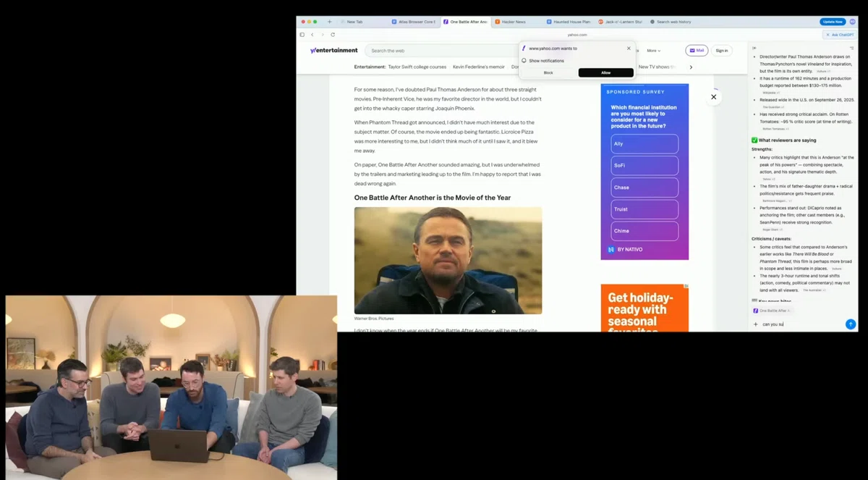The width and height of the screenshot is (868, 480).
Task: Collapse the ChatGPT side panel icon
Action: (754, 48)
